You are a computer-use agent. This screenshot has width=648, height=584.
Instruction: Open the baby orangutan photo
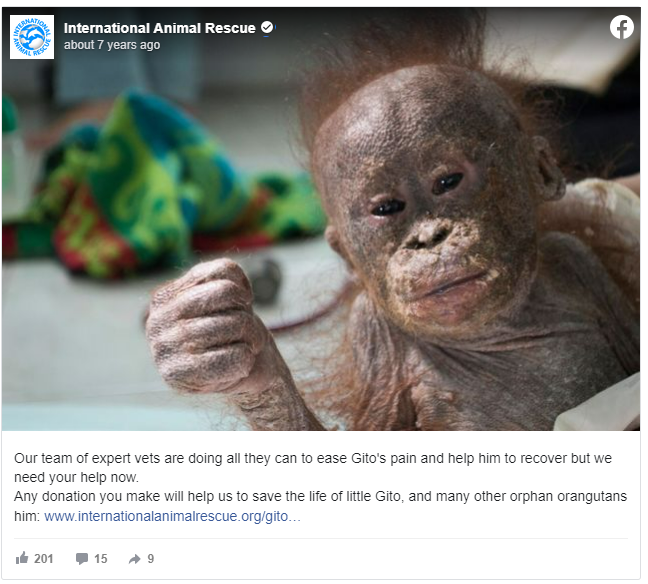[321, 219]
